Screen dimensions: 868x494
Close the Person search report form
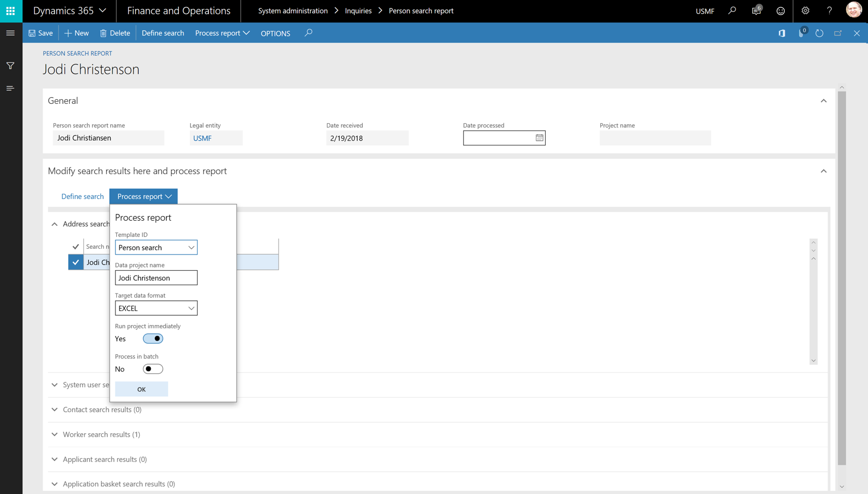coord(857,33)
